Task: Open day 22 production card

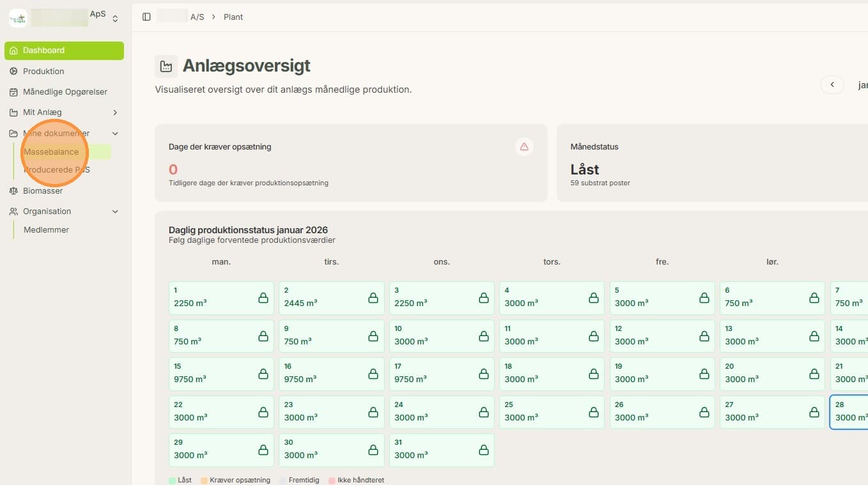Action: click(x=221, y=412)
